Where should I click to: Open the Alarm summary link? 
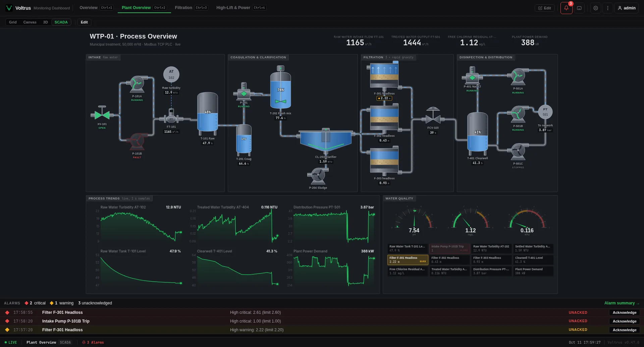pos(622,303)
